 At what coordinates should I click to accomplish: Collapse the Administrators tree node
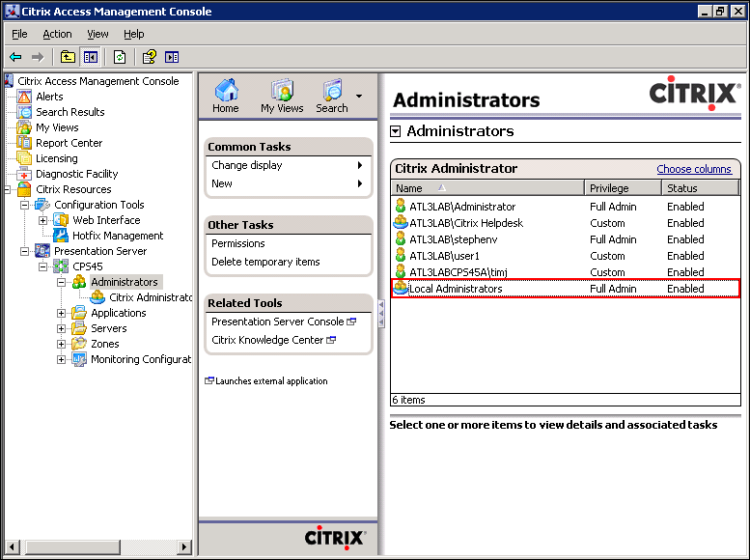(x=61, y=282)
